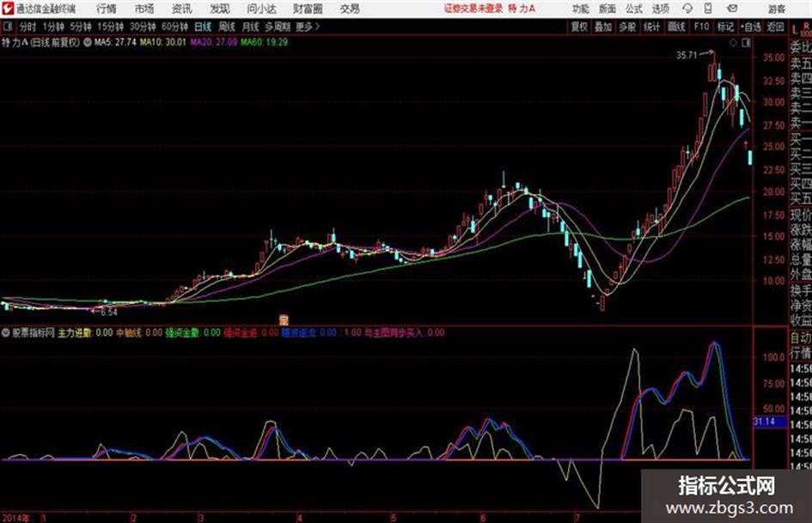Click the diamond icon at chart corner
This screenshot has width=812, height=523.
click(733, 43)
